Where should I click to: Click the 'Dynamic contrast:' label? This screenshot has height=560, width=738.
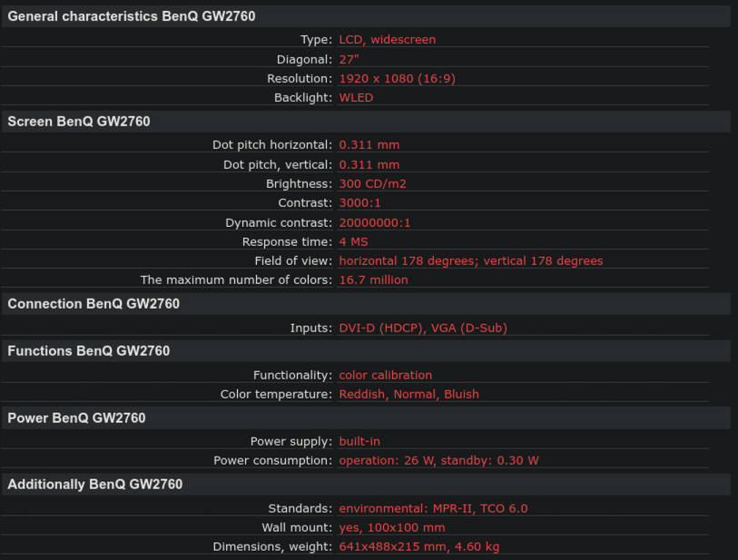(x=279, y=223)
